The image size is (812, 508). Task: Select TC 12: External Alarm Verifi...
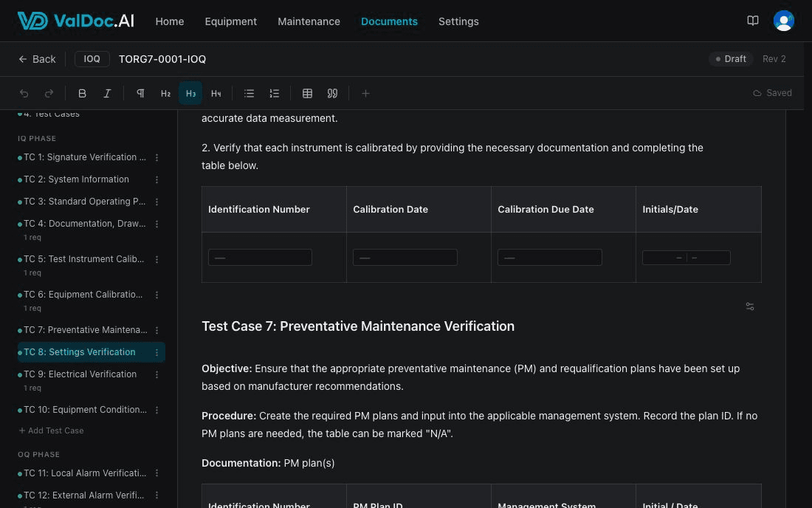[84, 495]
